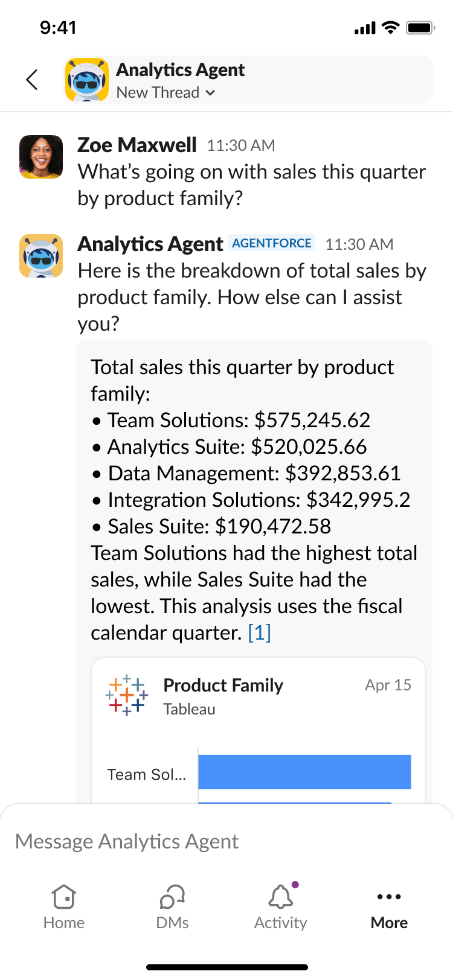Go to the Home tab
The width and height of the screenshot is (453, 980).
pyautogui.click(x=64, y=906)
